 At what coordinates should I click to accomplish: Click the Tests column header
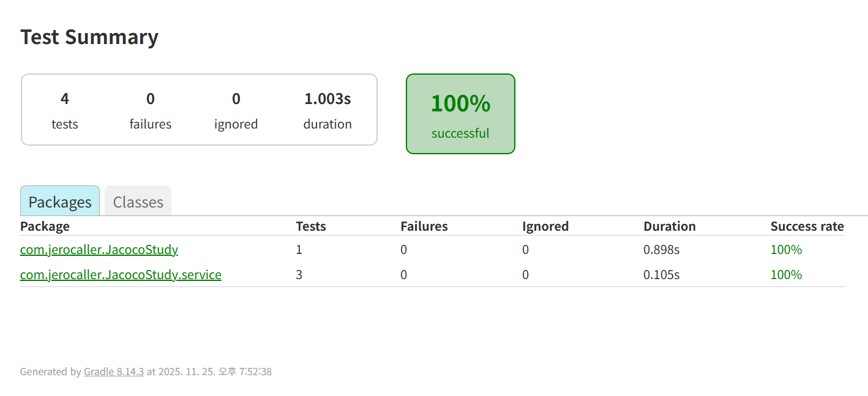[x=311, y=226]
